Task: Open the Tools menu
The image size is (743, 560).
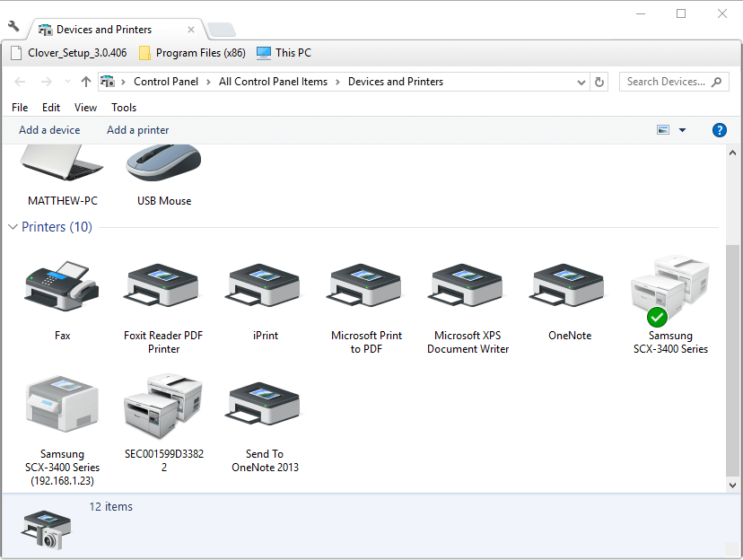Action: (124, 108)
